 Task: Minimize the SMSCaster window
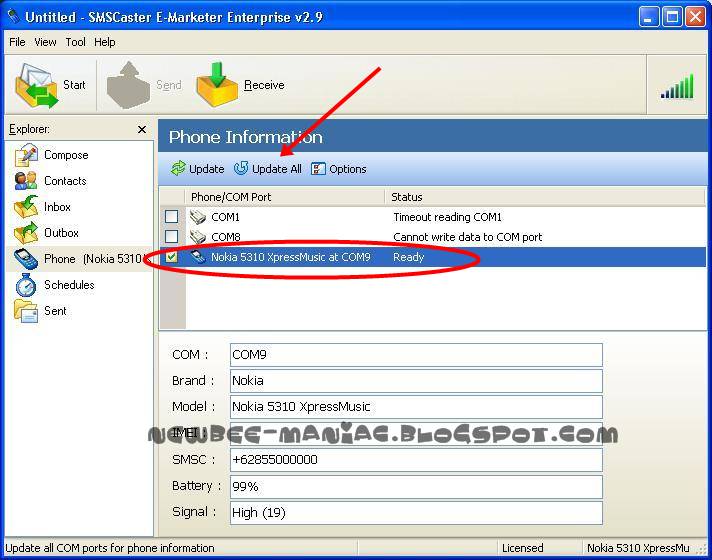(x=648, y=17)
